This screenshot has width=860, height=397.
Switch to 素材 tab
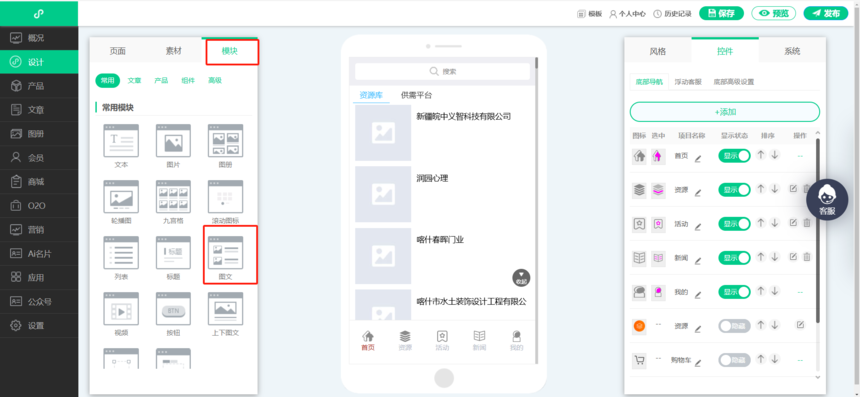click(x=173, y=51)
